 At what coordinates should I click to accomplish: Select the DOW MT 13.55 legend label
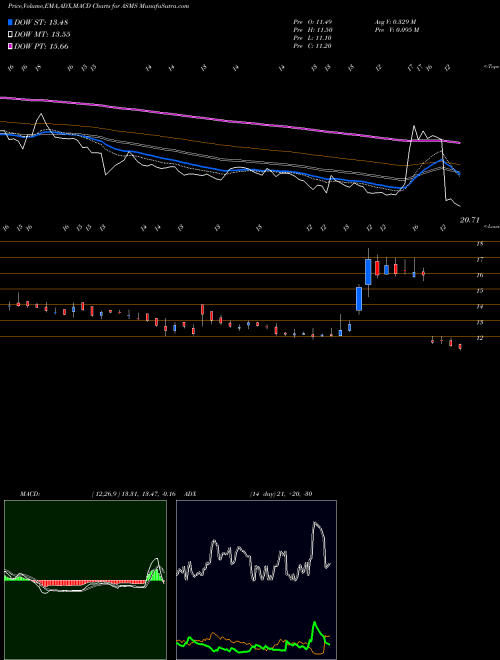[x=42, y=35]
